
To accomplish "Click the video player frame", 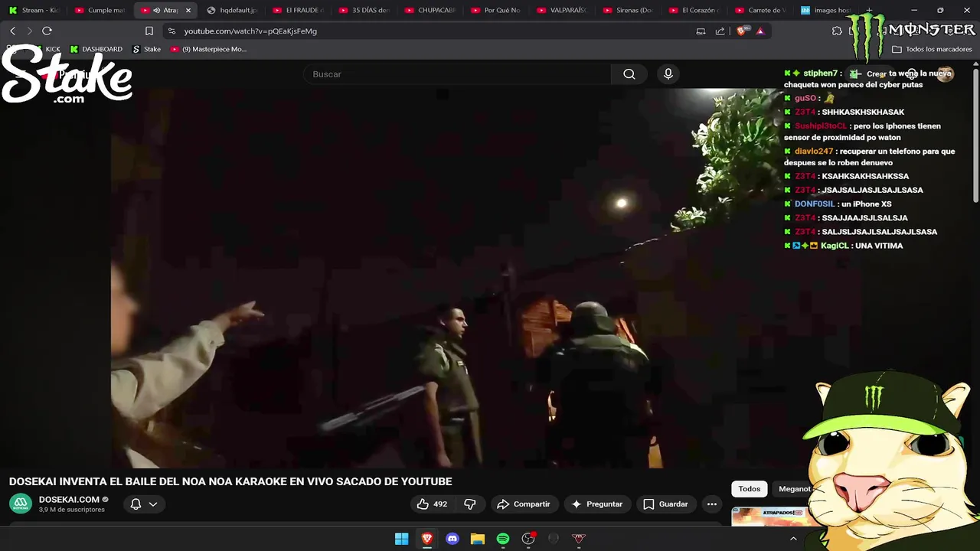I will point(447,278).
